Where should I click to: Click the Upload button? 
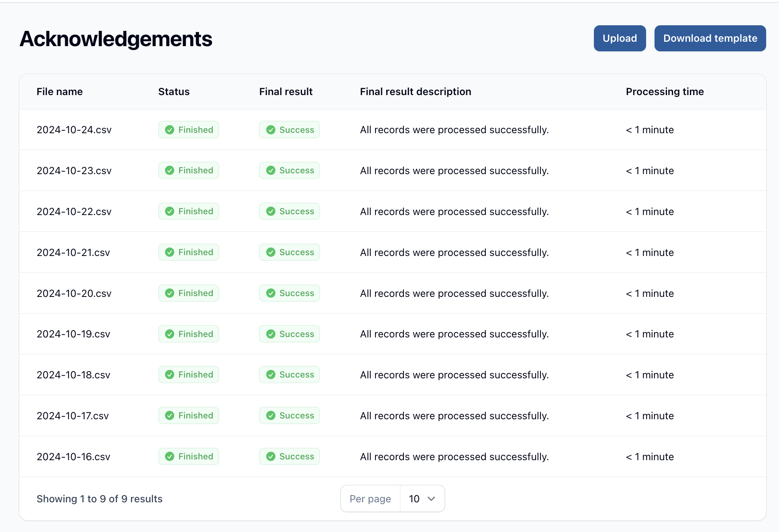[620, 39]
